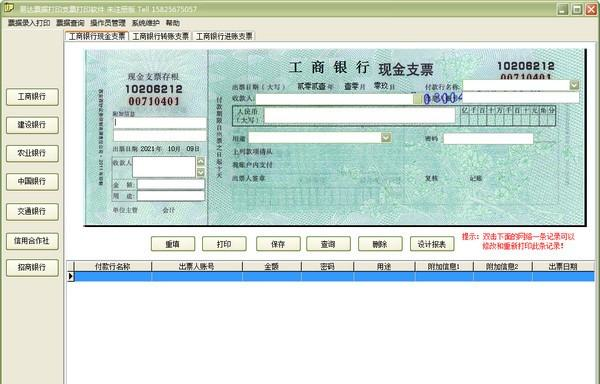Select 交通银行 in the bank sidebar
The width and height of the screenshot is (600, 384).
(32, 212)
